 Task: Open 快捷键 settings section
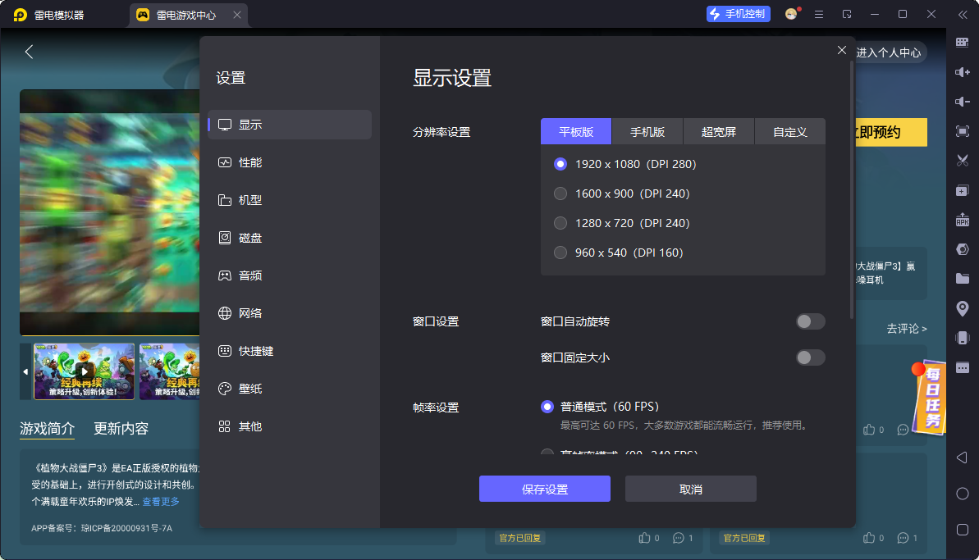click(x=290, y=351)
